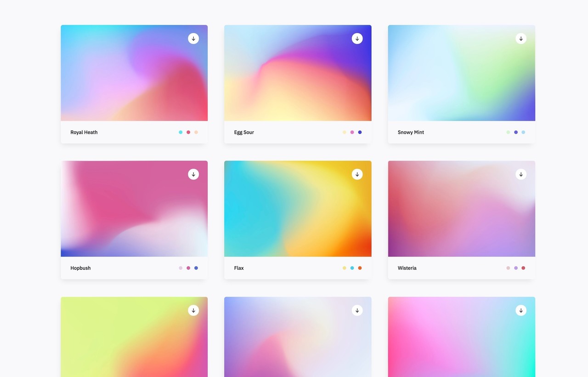This screenshot has width=588, height=377.
Task: Click download icon on yellow-green gradient below Hopbush
Action: [193, 310]
